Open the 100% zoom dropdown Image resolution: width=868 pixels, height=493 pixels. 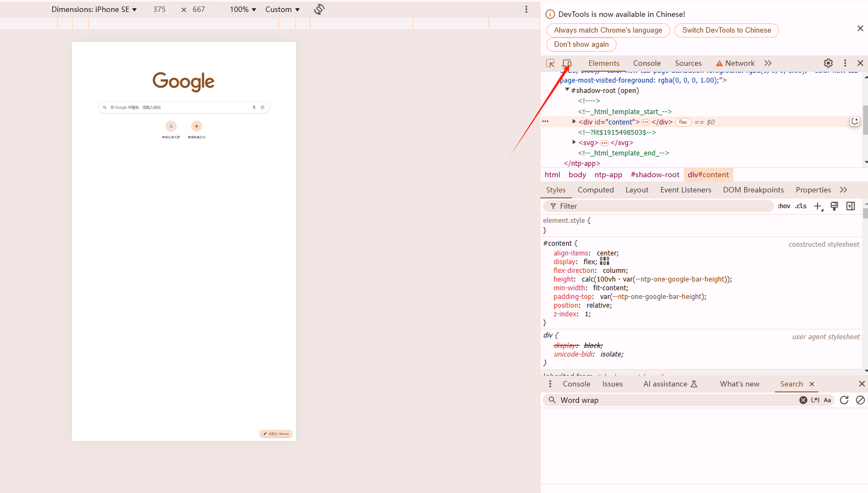(243, 9)
